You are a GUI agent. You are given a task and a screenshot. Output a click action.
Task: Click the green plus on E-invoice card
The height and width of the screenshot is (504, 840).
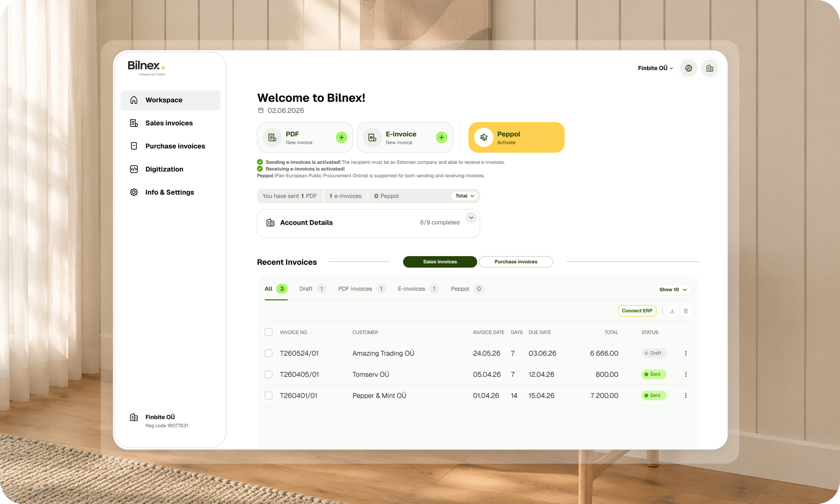(x=441, y=137)
